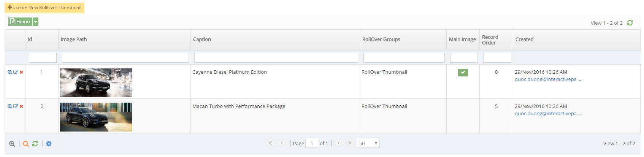Toggle Main Image checkmark for Cayenne row

[x=463, y=73]
